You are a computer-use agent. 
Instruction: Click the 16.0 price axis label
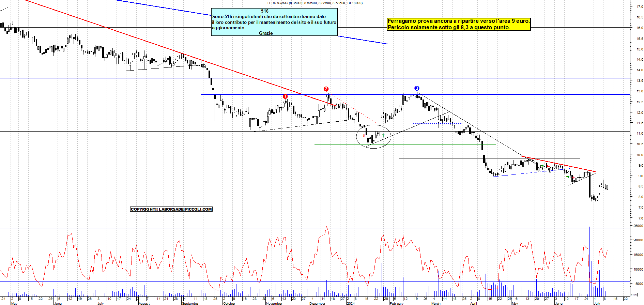(x=640, y=28)
